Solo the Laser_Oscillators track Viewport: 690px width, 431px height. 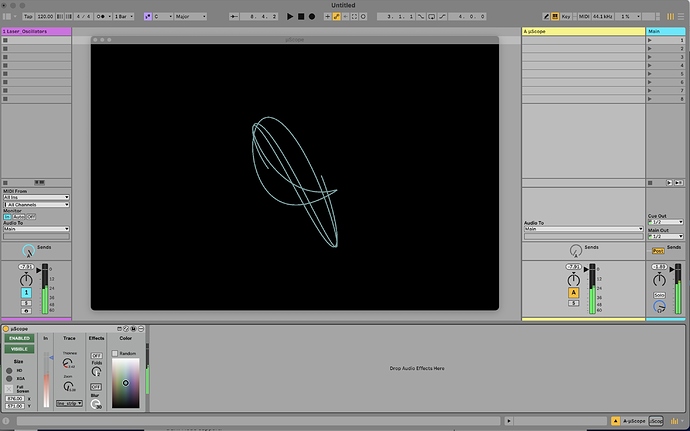point(26,303)
